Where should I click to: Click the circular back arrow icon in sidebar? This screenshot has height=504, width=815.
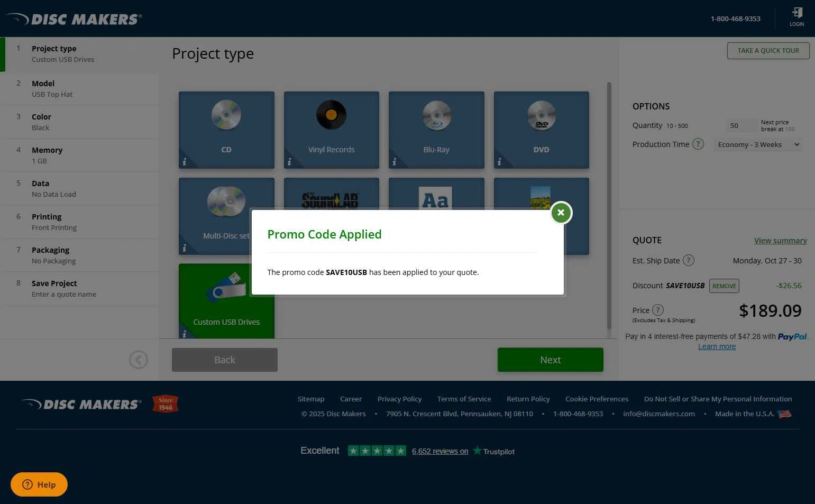139,360
